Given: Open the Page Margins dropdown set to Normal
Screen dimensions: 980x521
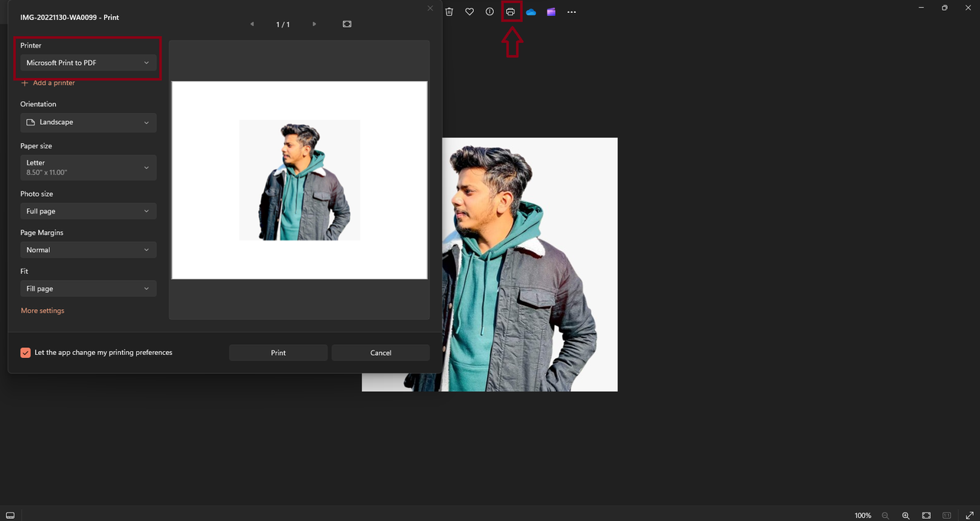Looking at the screenshot, I should pos(89,250).
